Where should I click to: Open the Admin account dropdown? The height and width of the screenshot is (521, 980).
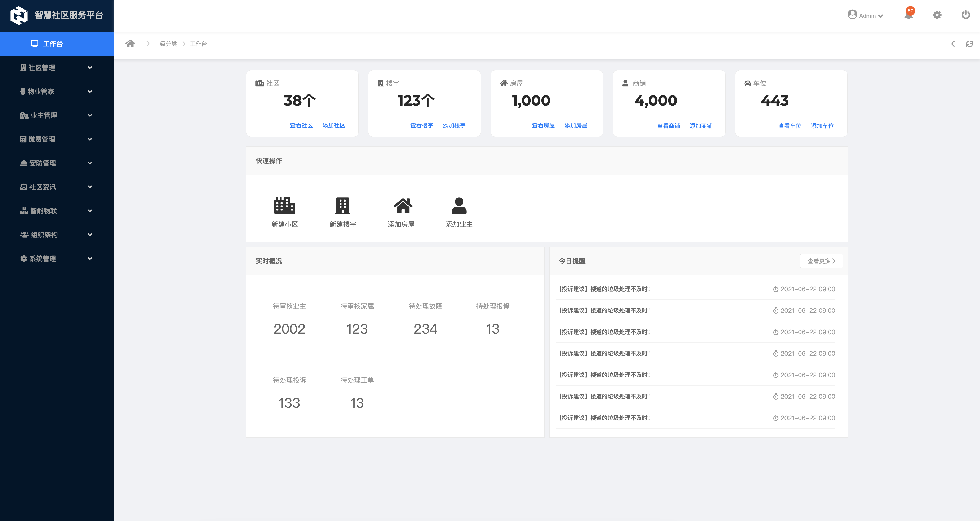(865, 15)
